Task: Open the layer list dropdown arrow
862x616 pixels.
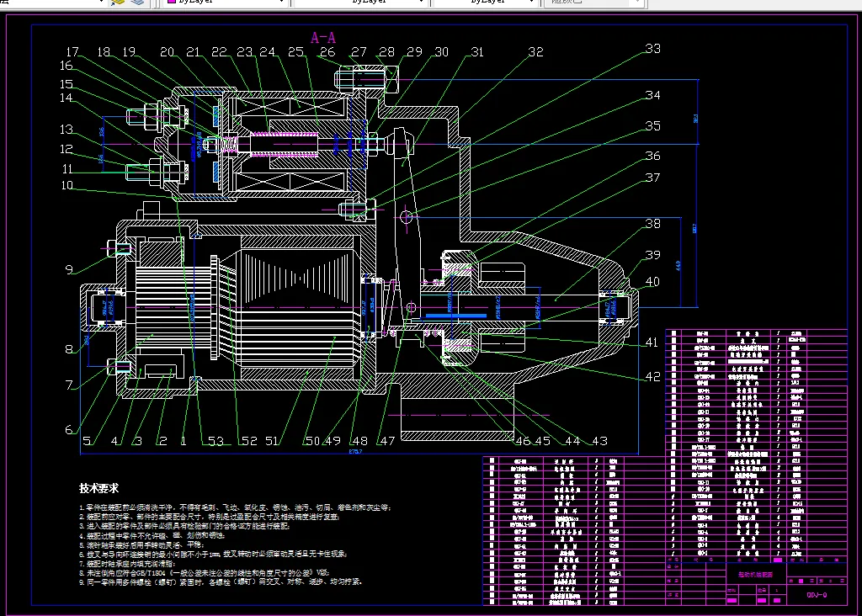Action: tap(102, 3)
